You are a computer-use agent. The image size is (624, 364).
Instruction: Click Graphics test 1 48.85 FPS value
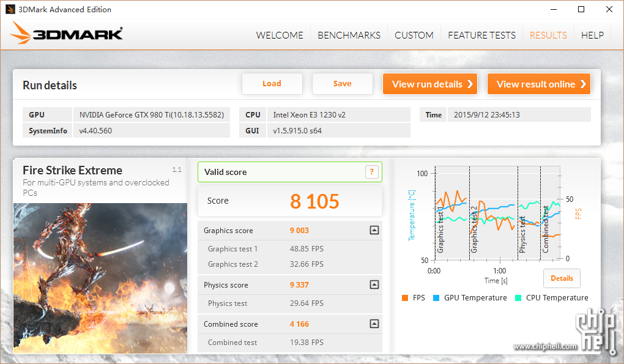[306, 249]
